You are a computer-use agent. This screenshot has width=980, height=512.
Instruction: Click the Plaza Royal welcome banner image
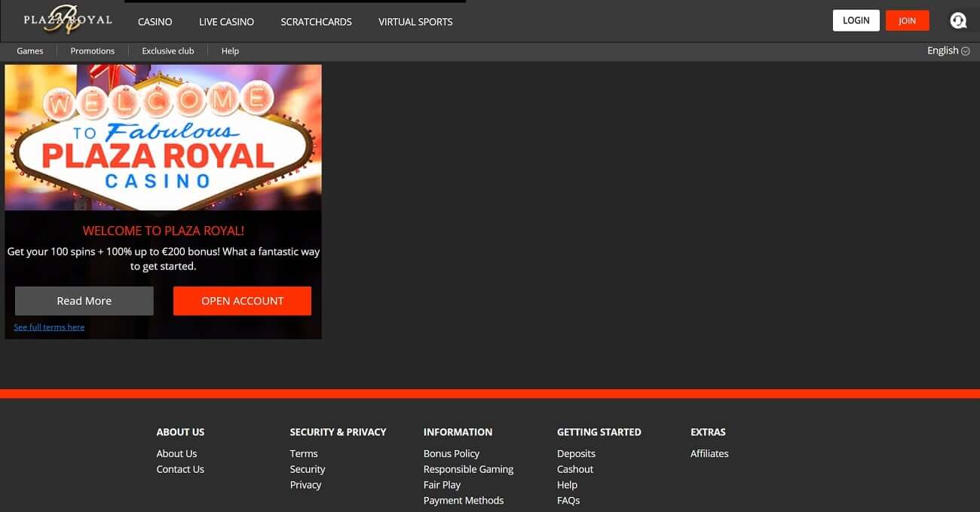click(163, 137)
